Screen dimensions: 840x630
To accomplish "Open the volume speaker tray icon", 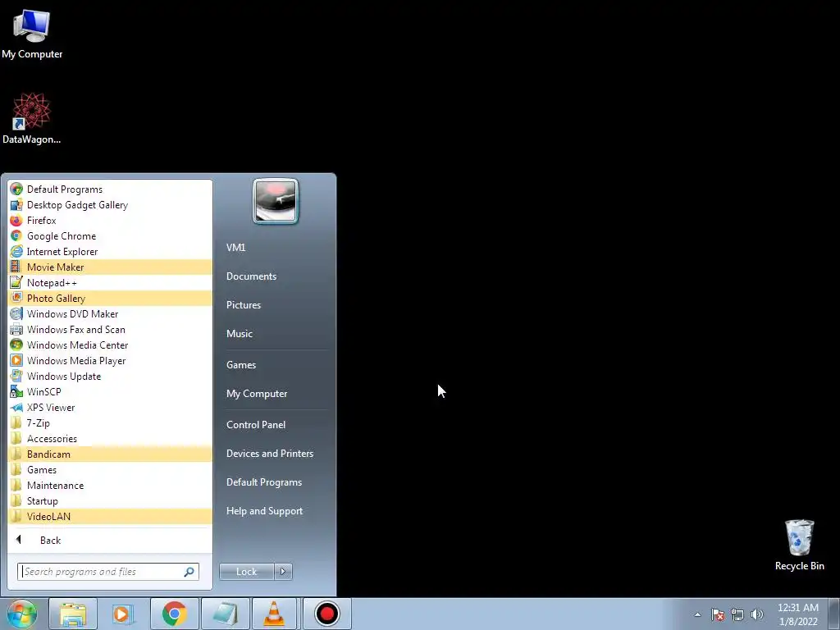I will (756, 614).
